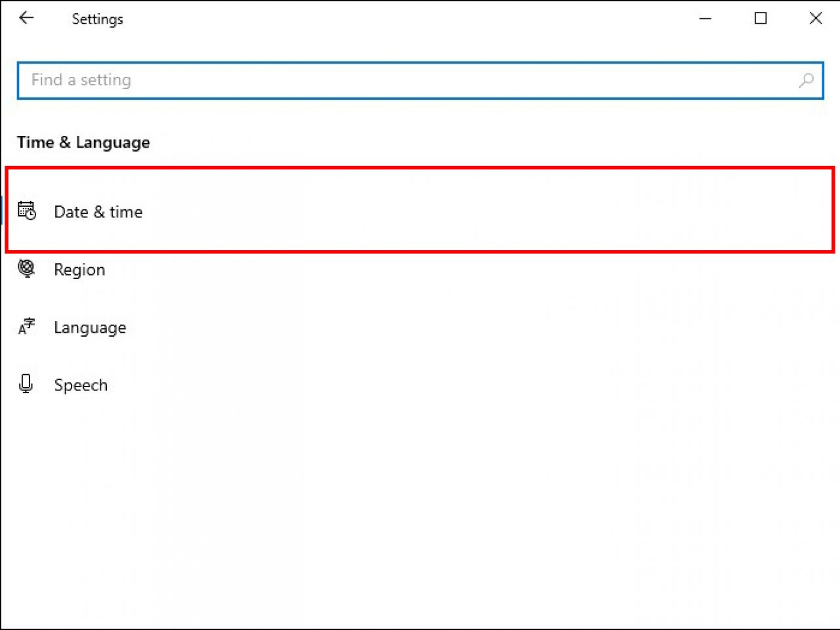Click the Region globe icon

[x=26, y=268]
